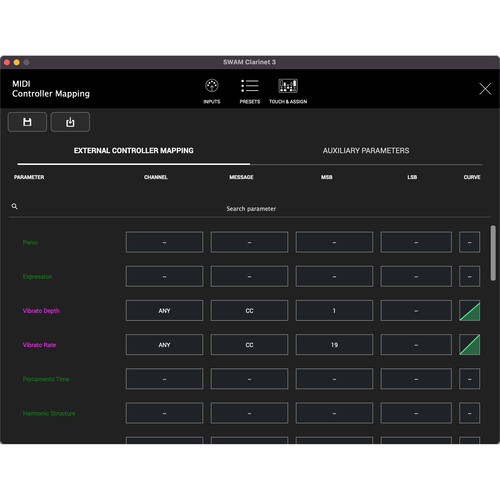Open the Presets list icon

click(x=250, y=86)
